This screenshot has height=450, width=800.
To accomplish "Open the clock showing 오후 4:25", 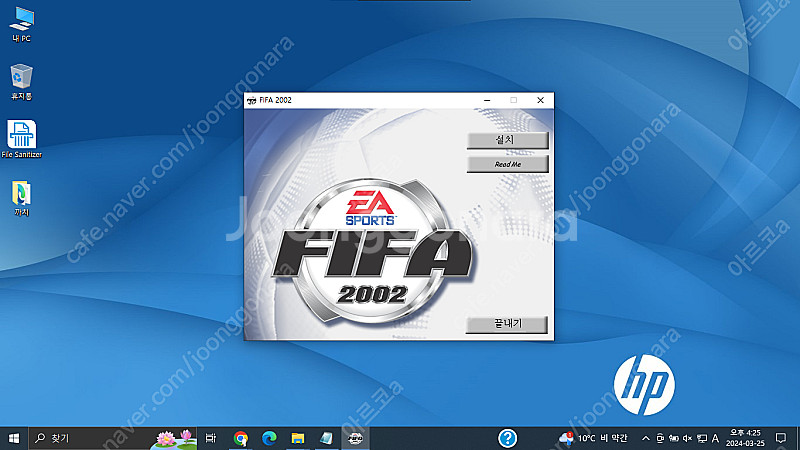I will click(745, 438).
